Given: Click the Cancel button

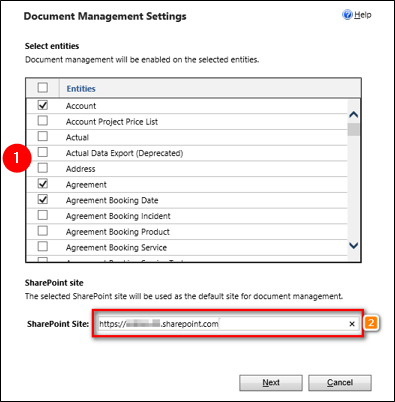Looking at the screenshot, I should click(340, 383).
